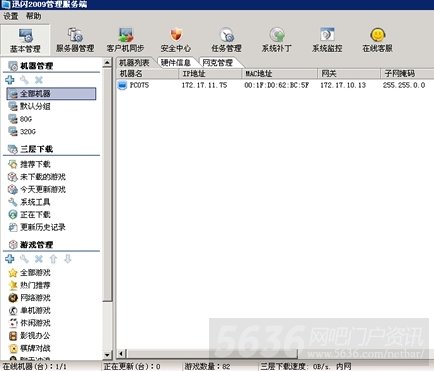434x371 pixels.
Task: Click the 在线机器(台) status bar entry
Action: (x=35, y=366)
